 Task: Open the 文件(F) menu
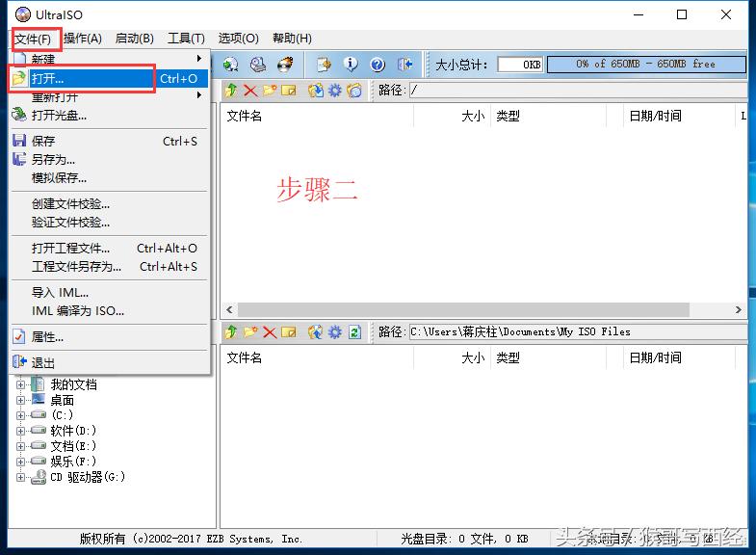coord(33,39)
